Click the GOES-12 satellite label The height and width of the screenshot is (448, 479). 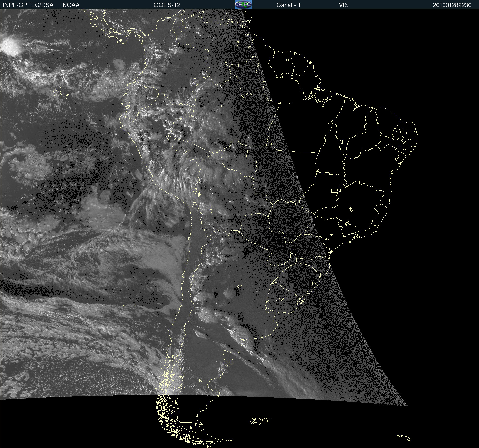pos(167,5)
